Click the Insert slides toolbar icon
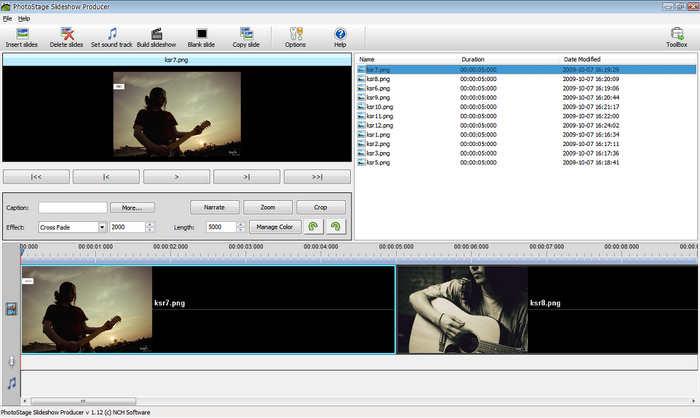This screenshot has width=700, height=418. coord(22,36)
